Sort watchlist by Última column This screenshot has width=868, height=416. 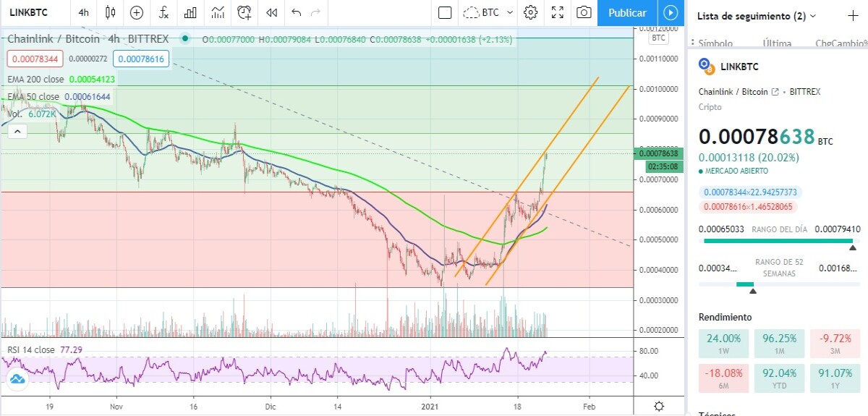[777, 43]
